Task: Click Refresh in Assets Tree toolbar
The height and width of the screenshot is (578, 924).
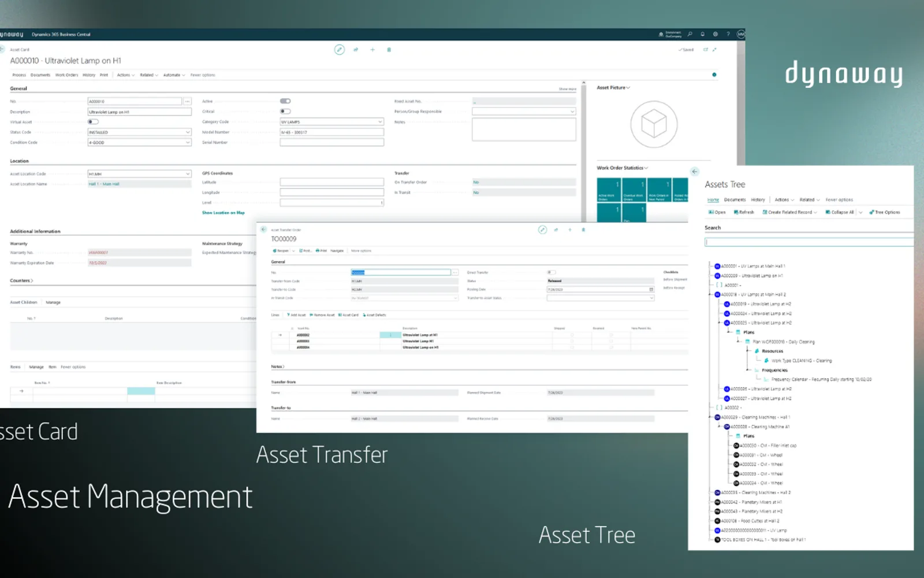Action: pyautogui.click(x=744, y=212)
